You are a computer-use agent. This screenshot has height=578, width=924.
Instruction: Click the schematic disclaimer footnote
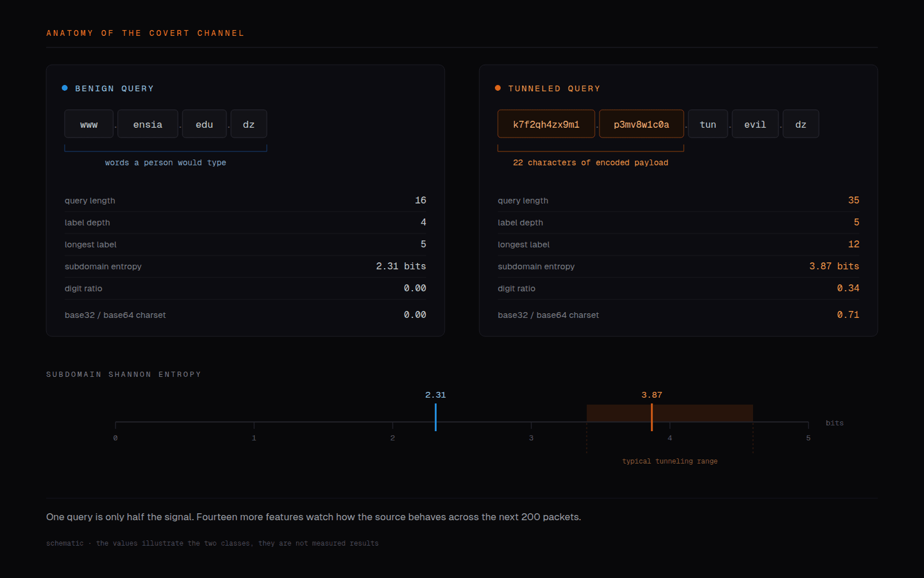coord(213,543)
